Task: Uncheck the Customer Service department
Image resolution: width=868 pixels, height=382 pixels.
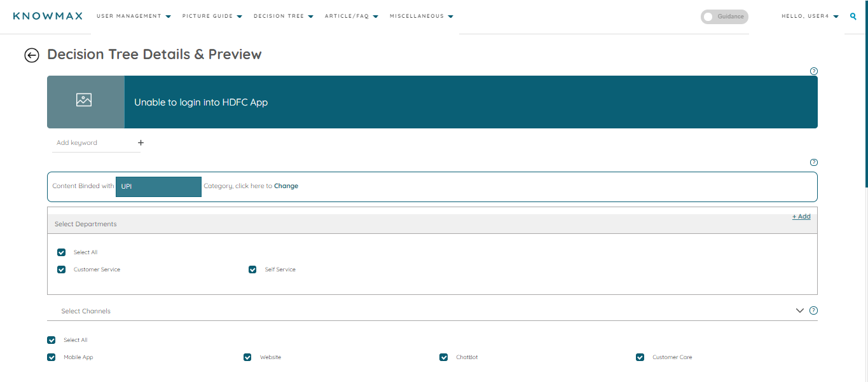Action: [x=61, y=269]
